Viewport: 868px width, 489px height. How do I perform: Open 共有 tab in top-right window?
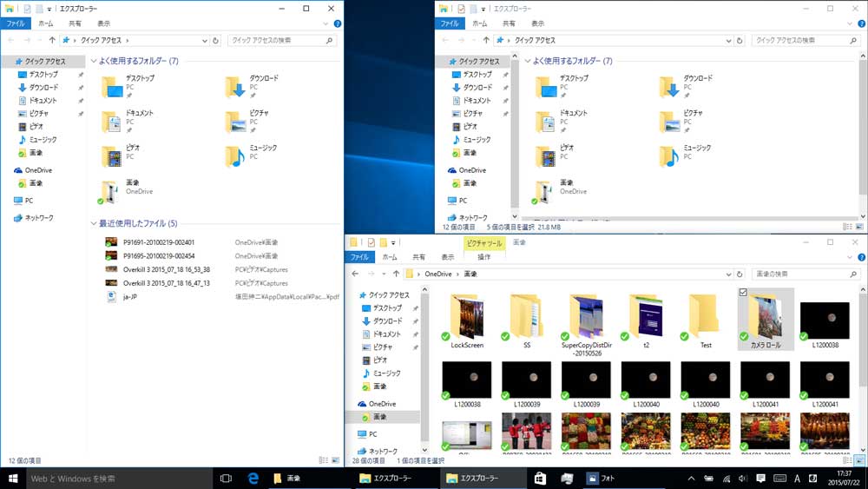509,23
